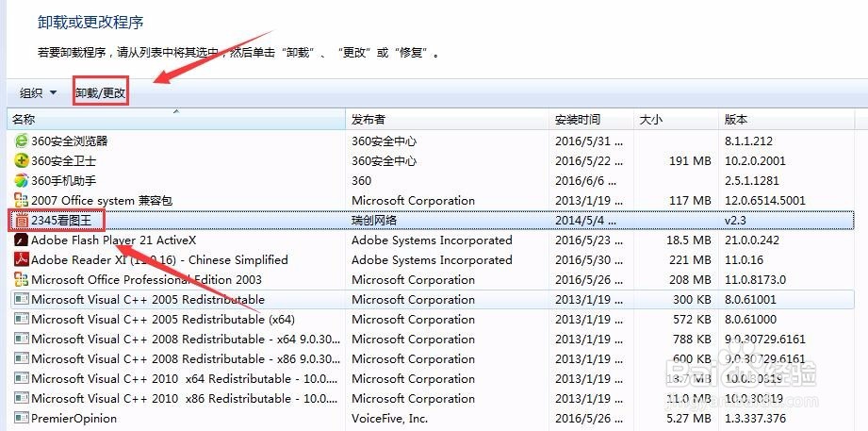Click icon of Visual C++ 2008 x64 entry

21,339
